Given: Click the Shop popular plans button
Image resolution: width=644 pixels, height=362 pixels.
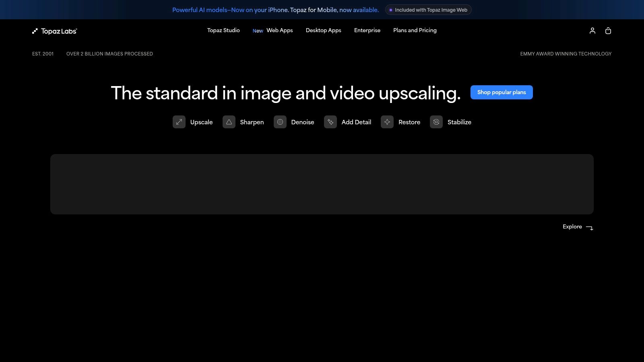Looking at the screenshot, I should [502, 92].
